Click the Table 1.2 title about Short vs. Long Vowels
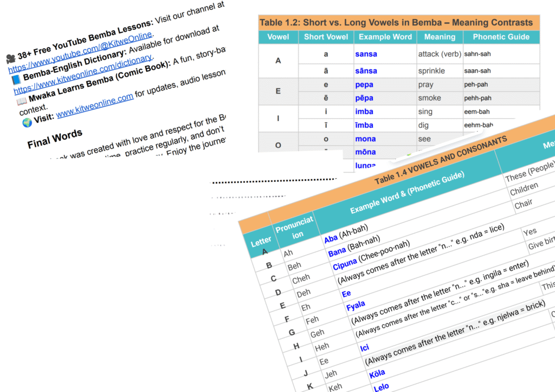The width and height of the screenshot is (555, 392). [396, 23]
